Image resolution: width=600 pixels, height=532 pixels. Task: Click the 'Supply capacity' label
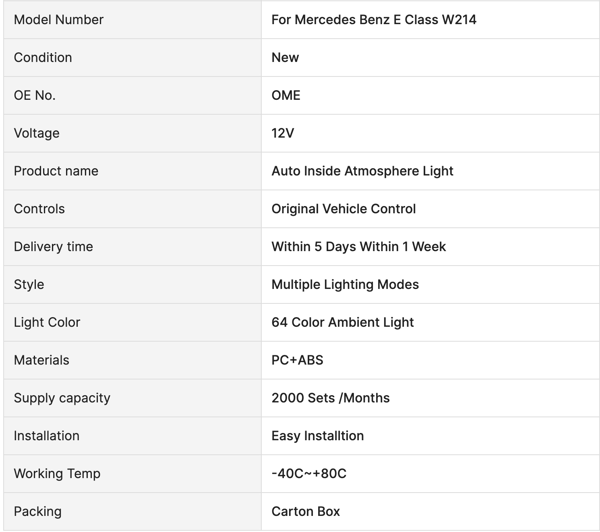(x=62, y=398)
